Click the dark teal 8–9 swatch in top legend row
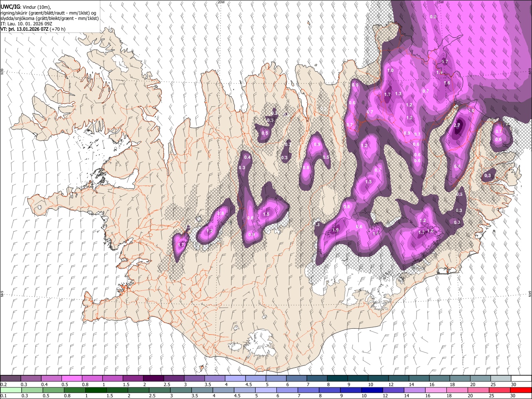532x399 pixels. (337, 379)
